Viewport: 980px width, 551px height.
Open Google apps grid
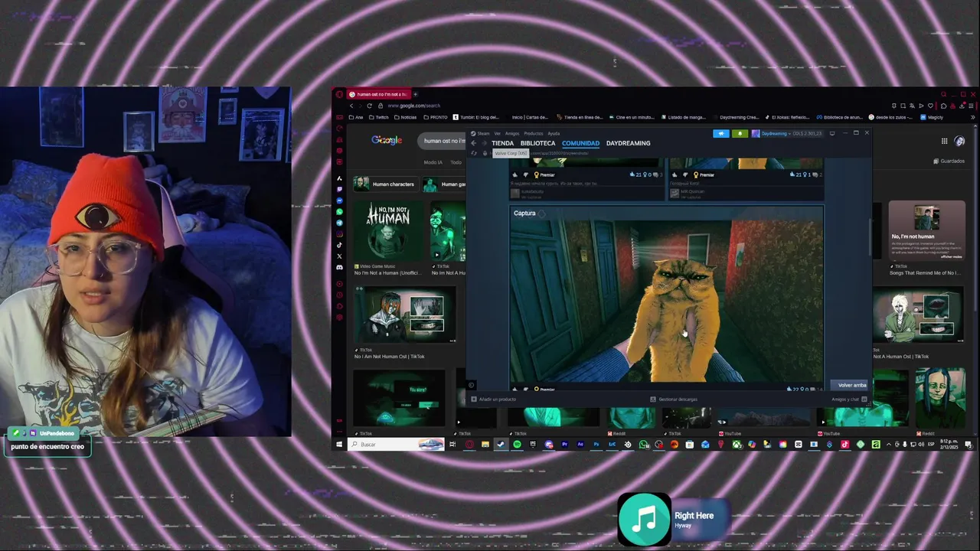(945, 141)
